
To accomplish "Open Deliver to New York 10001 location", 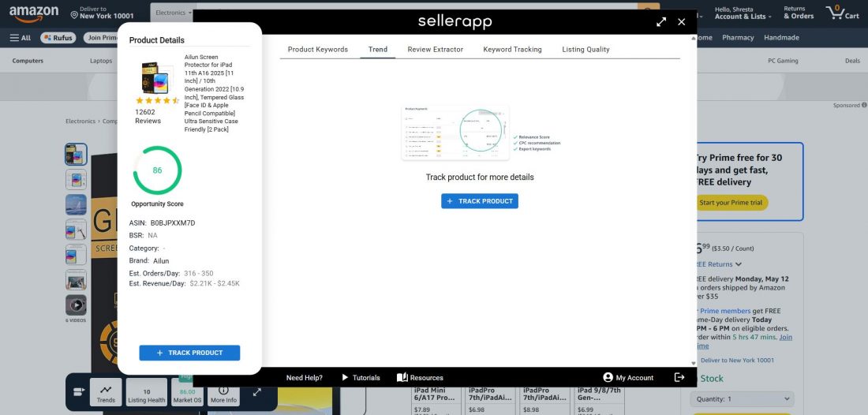I will 102,13.
